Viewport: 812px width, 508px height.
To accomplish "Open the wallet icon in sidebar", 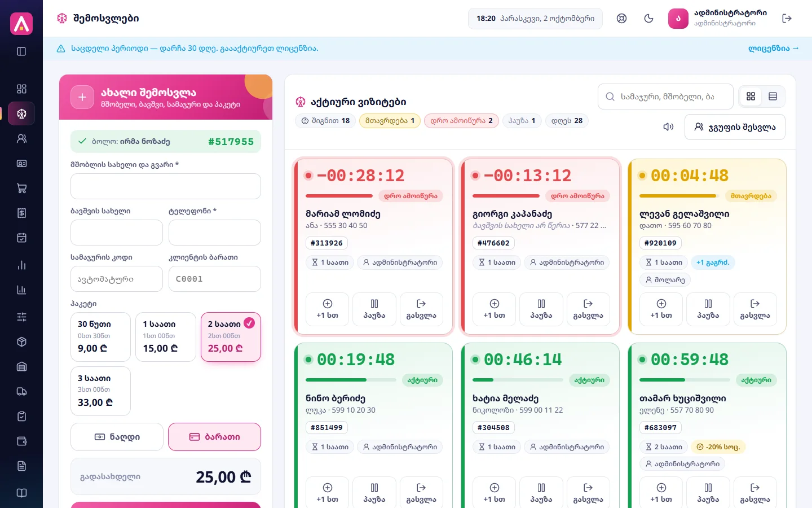I will tap(21, 441).
